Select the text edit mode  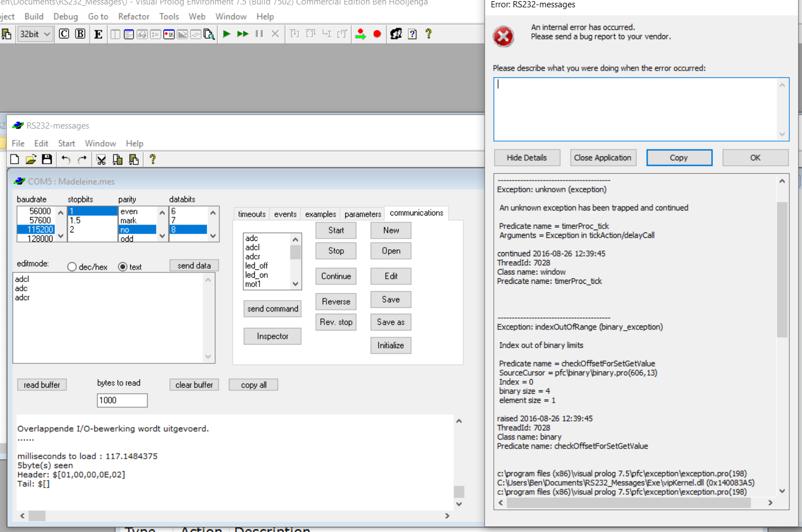(x=122, y=267)
